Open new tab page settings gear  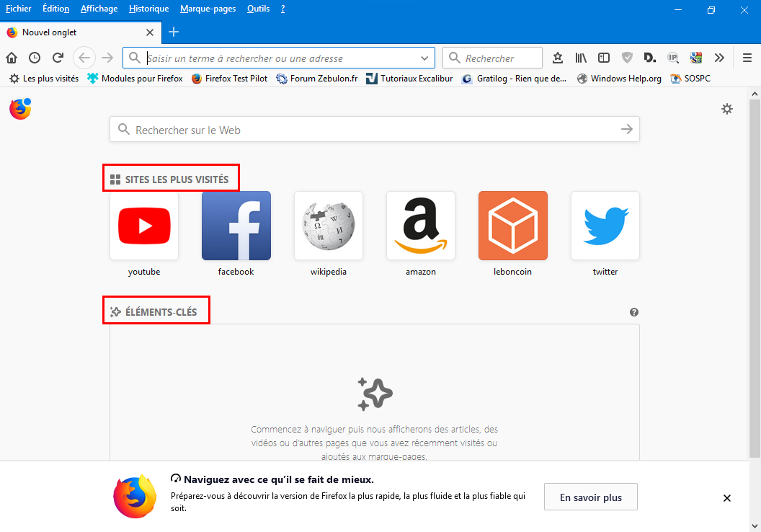tap(726, 109)
